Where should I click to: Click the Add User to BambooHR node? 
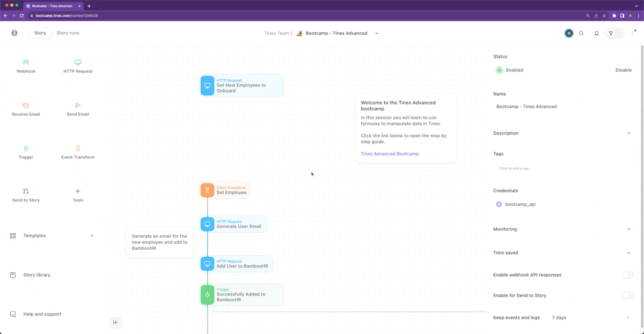pos(236,264)
